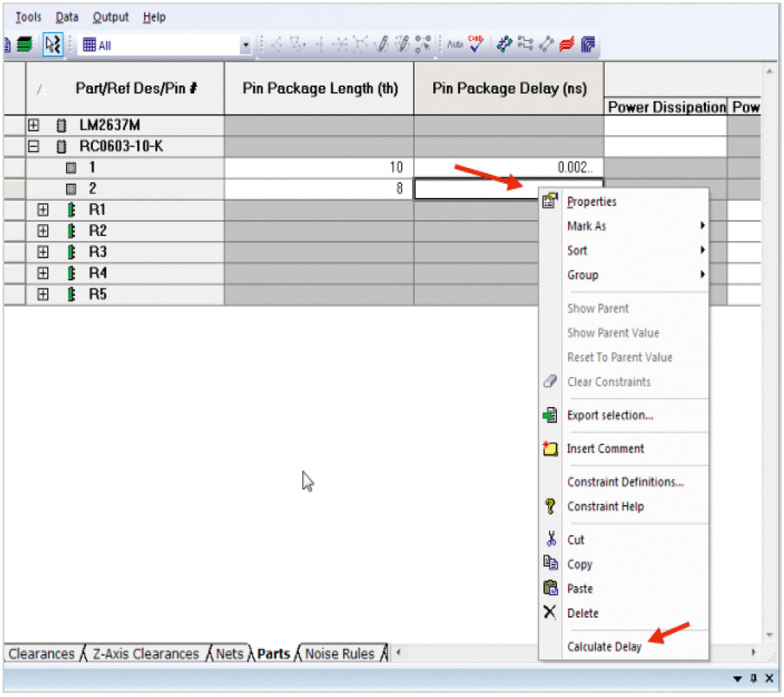
Task: Click the green stacked layers toolbar icon
Action: click(x=24, y=45)
